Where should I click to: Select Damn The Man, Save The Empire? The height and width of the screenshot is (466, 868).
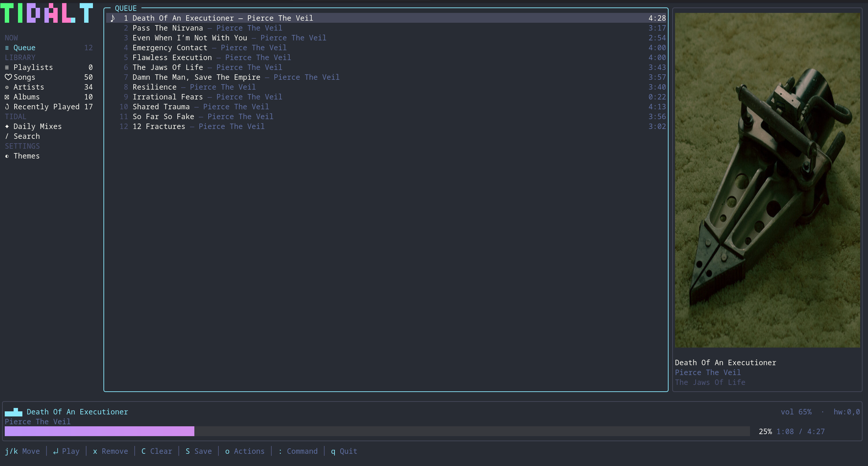386,77
